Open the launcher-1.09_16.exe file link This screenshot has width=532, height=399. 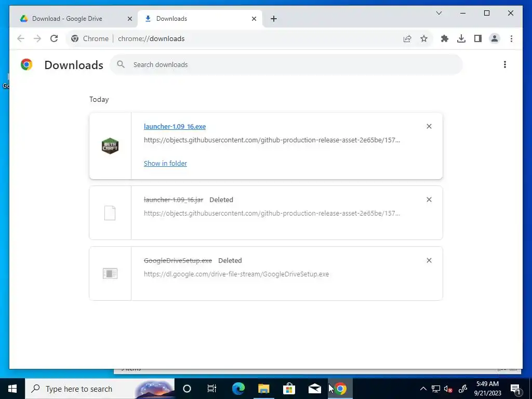(175, 127)
